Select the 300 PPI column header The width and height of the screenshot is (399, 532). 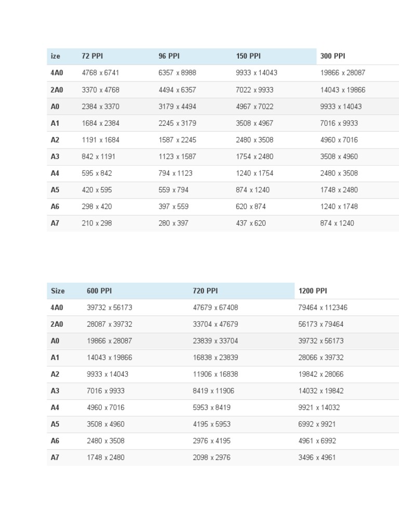point(332,56)
